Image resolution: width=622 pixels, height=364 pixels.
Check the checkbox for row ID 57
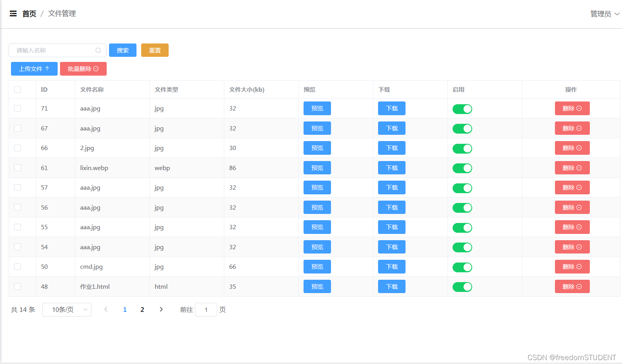pos(17,187)
